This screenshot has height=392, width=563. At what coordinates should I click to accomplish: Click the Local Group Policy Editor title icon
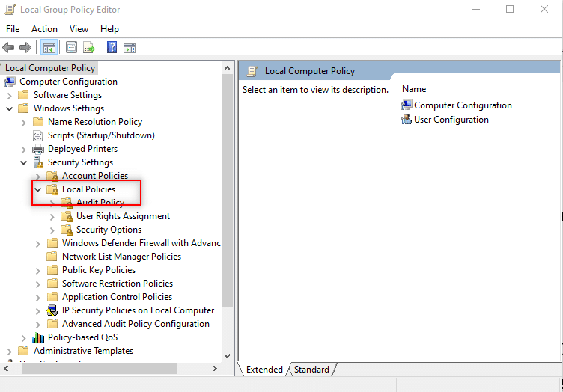tap(10, 10)
